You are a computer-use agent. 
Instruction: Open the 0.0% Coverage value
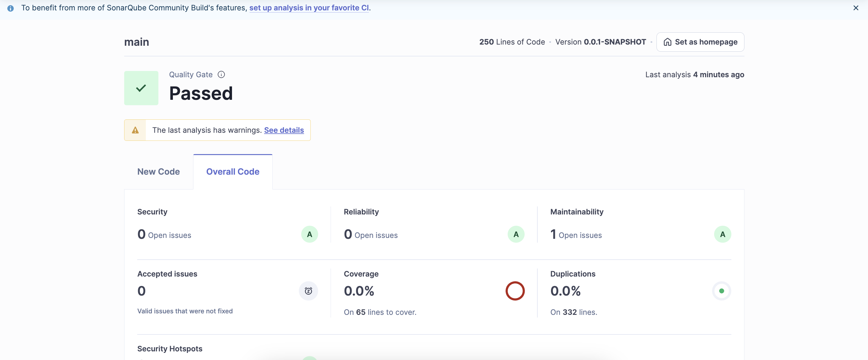(x=359, y=291)
